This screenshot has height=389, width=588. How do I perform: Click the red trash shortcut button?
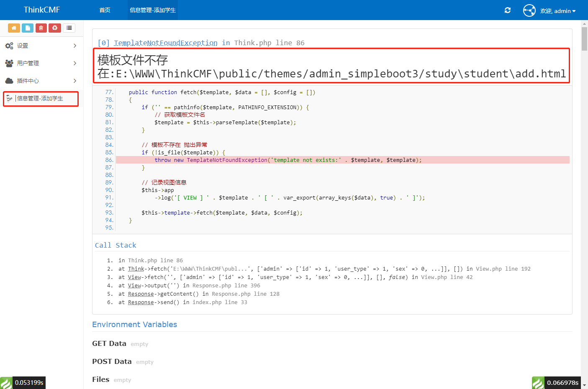click(41, 28)
